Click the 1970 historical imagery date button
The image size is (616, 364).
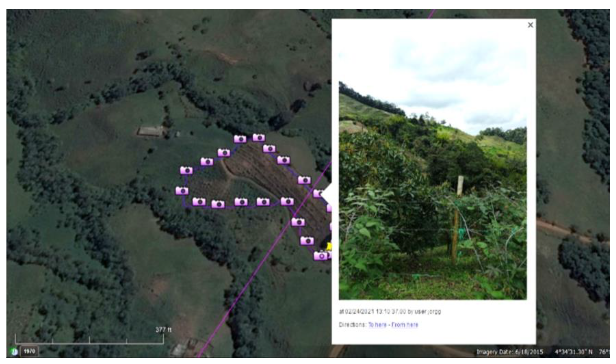29,351
